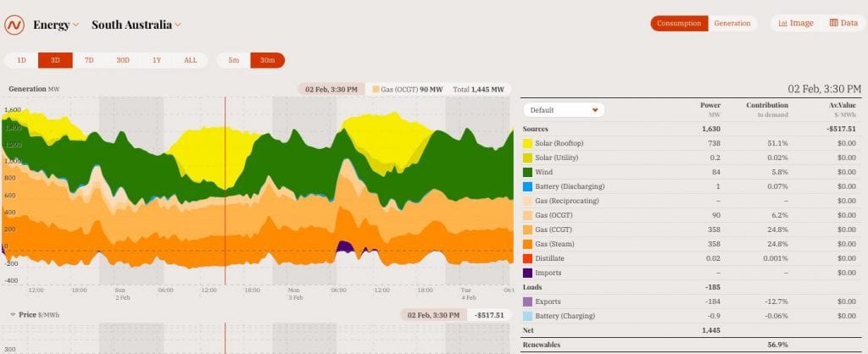Expand the South Australia region selector
This screenshot has height=354, width=868.
(x=136, y=25)
